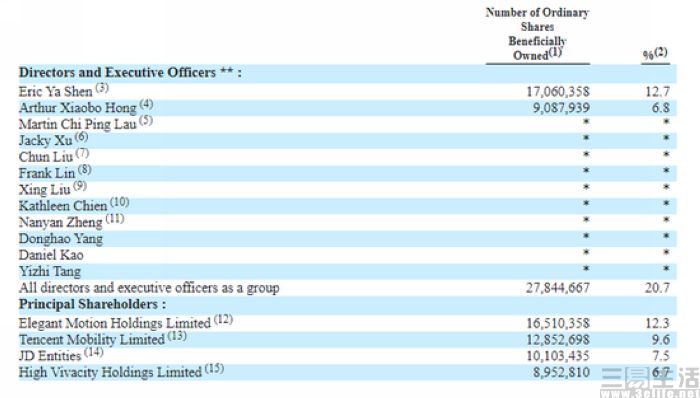The height and width of the screenshot is (398, 700).
Task: Click the 20.7 group percentage
Action: click(x=657, y=288)
